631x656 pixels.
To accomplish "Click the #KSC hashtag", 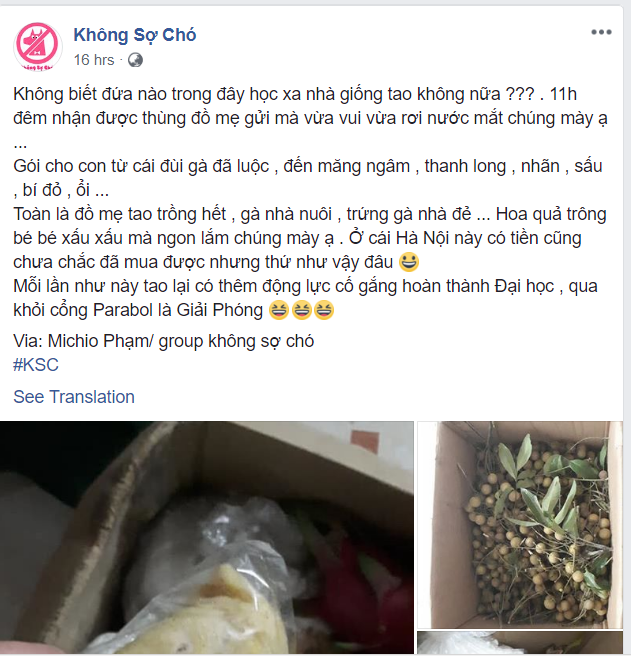I will (36, 365).
